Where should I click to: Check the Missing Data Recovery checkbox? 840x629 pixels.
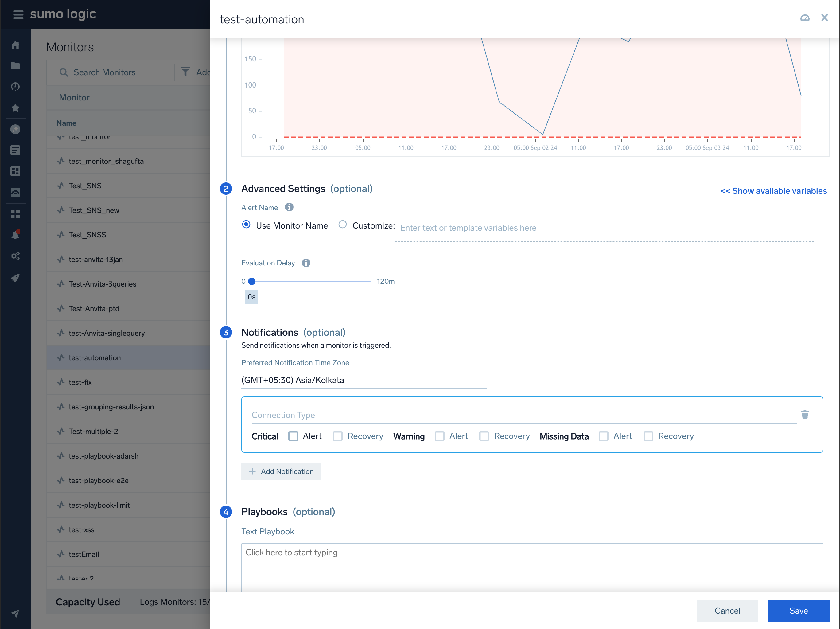coord(648,436)
